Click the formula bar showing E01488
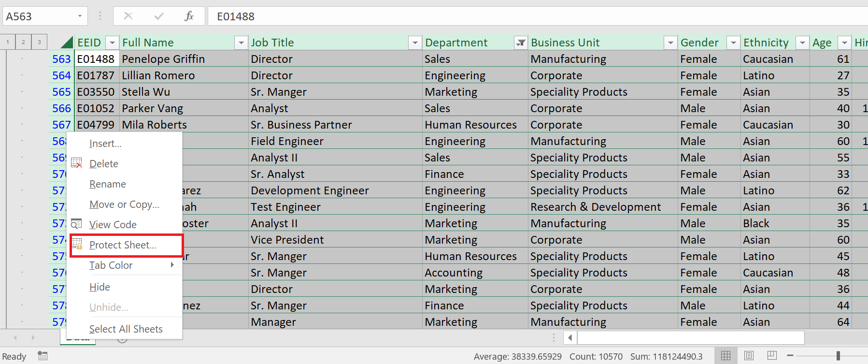This screenshot has width=868, height=364. [531, 16]
